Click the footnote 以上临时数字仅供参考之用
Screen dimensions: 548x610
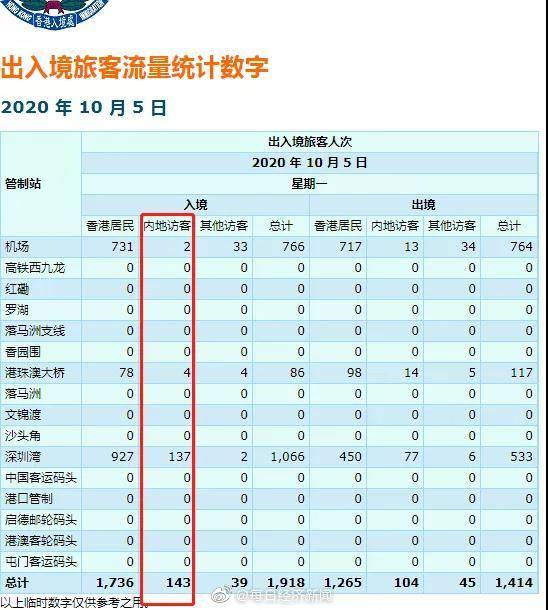click(x=74, y=603)
